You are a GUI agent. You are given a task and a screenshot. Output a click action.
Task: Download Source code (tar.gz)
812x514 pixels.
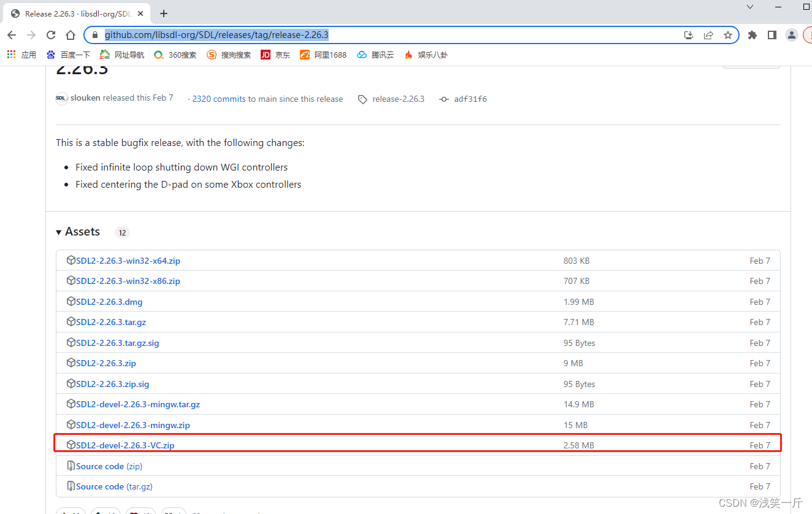114,486
